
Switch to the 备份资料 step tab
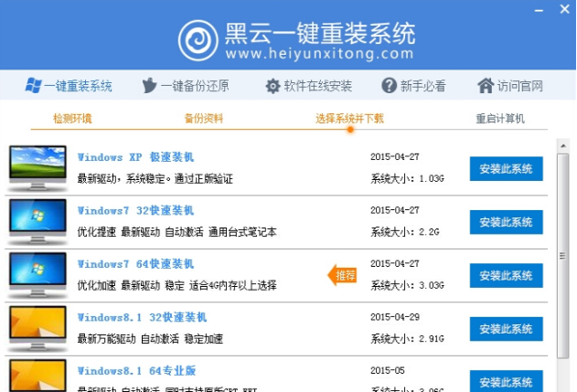[x=203, y=119]
